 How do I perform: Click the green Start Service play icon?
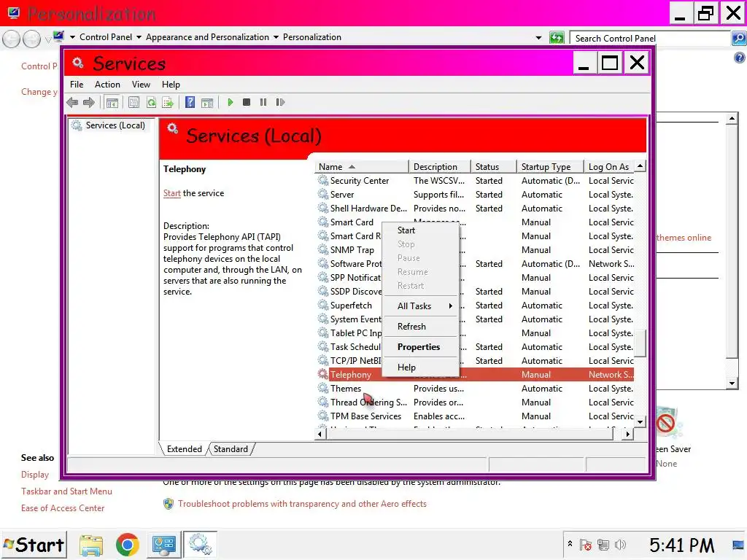230,102
